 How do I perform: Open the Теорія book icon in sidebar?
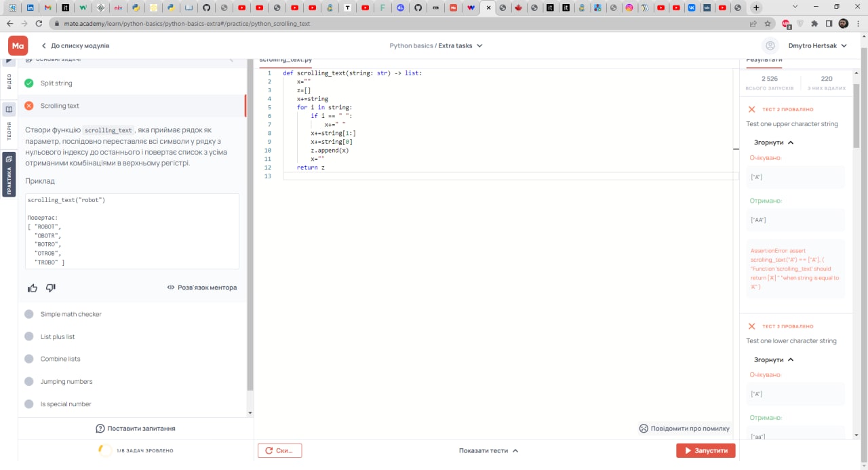(9, 109)
